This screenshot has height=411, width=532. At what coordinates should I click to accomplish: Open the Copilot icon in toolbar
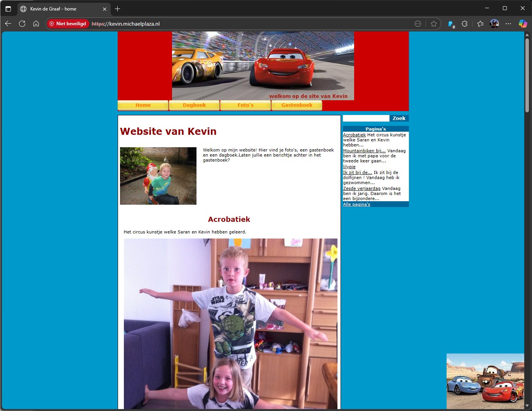523,24
